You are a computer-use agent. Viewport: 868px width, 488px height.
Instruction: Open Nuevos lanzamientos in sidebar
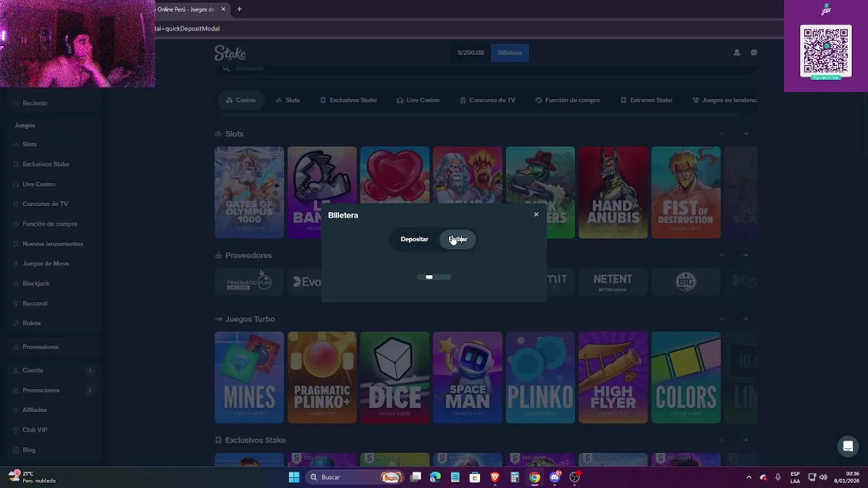tap(52, 244)
